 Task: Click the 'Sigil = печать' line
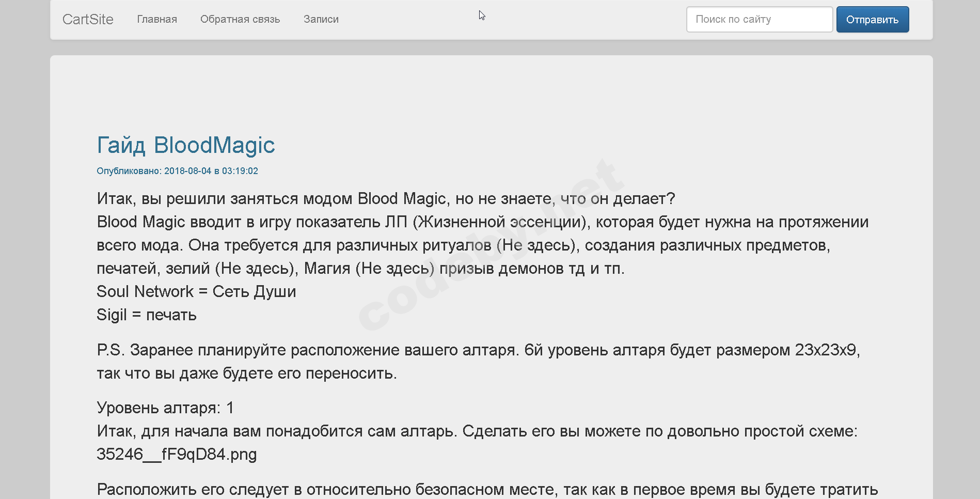coord(147,315)
